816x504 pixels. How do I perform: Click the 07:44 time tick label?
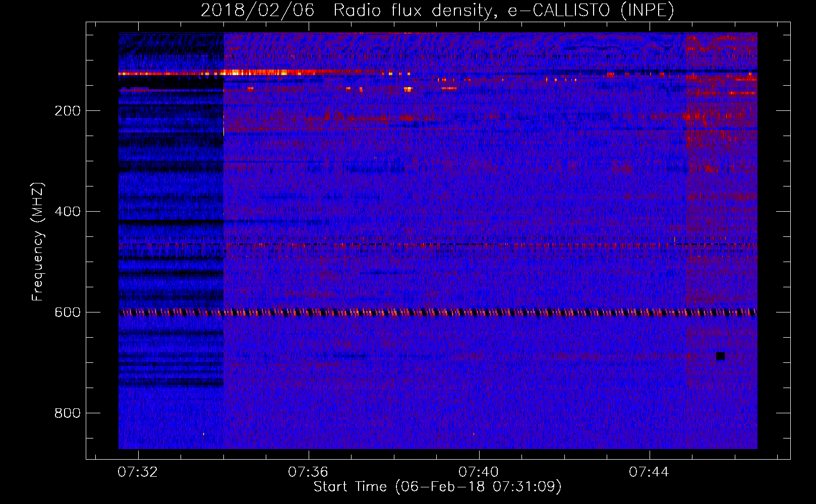[x=649, y=472]
